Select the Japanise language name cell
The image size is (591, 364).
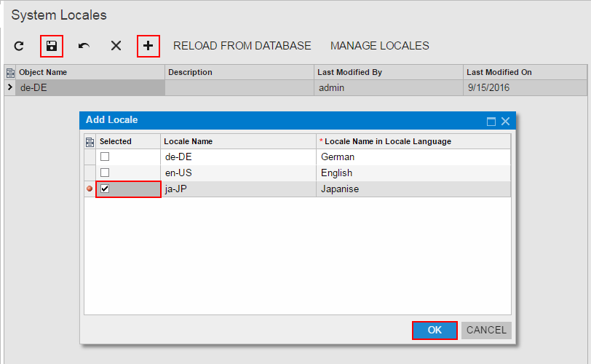pos(412,189)
